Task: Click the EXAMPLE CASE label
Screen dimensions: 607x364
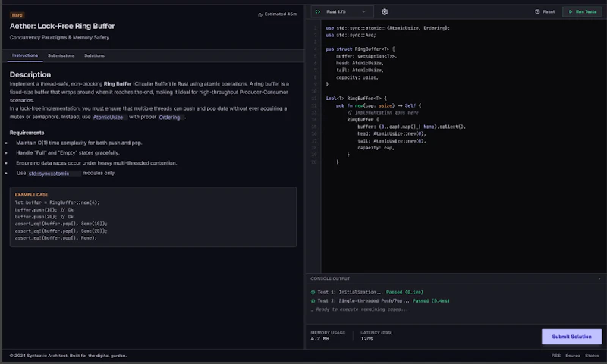Action: (31, 195)
